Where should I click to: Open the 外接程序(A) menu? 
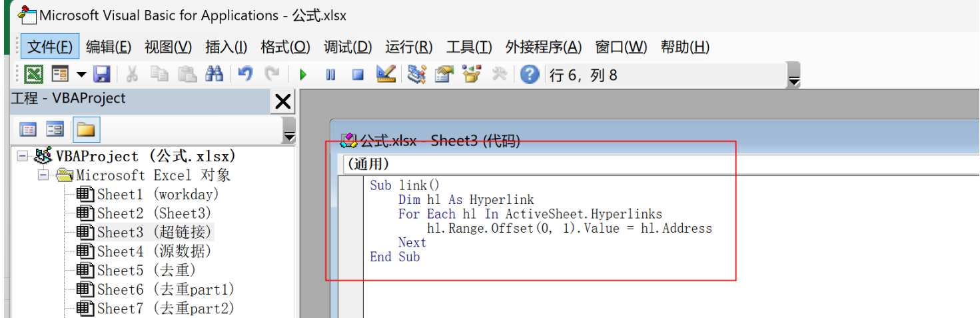[544, 47]
